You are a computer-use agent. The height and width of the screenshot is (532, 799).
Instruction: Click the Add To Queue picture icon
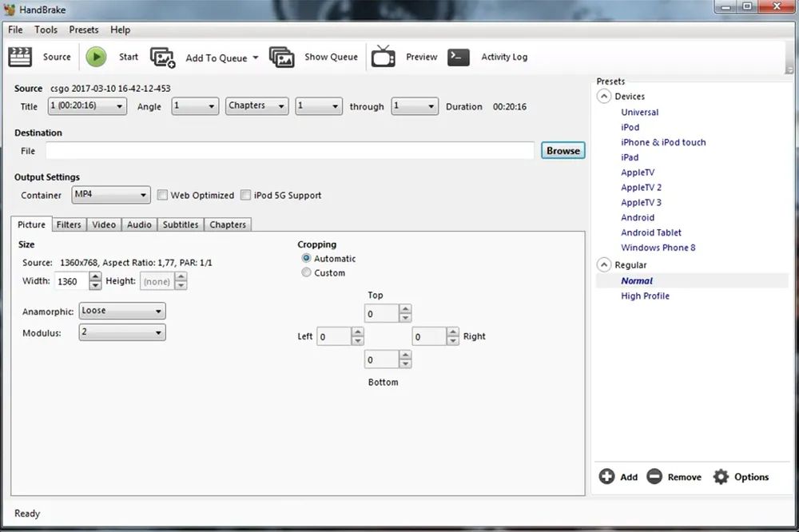click(162, 58)
